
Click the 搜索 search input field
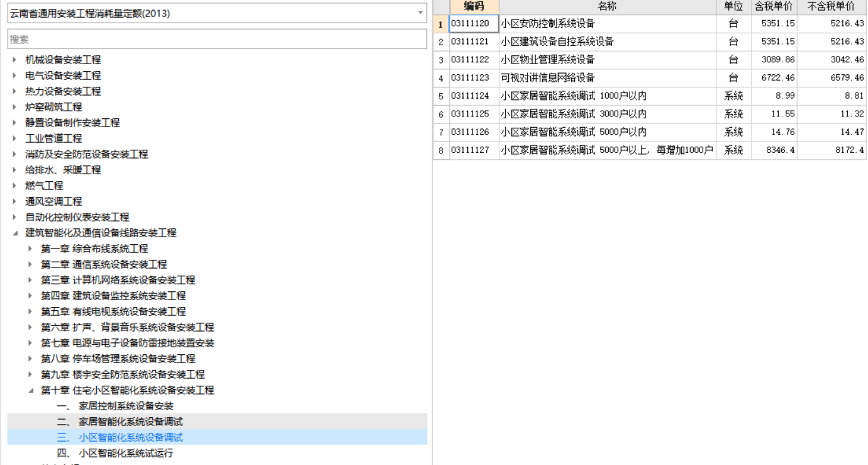[x=217, y=39]
